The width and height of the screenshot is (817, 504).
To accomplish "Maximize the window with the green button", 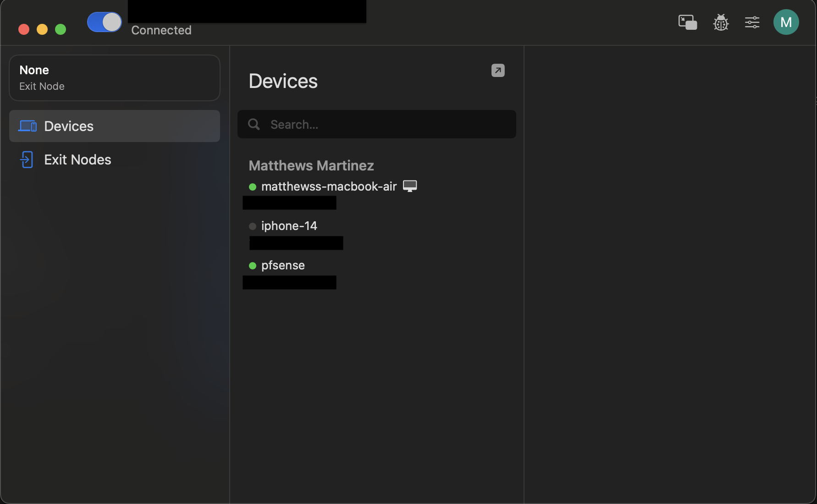I will (x=61, y=29).
